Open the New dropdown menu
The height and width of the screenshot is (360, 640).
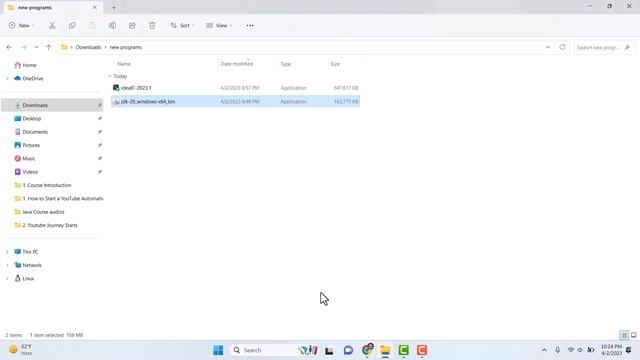[22, 25]
